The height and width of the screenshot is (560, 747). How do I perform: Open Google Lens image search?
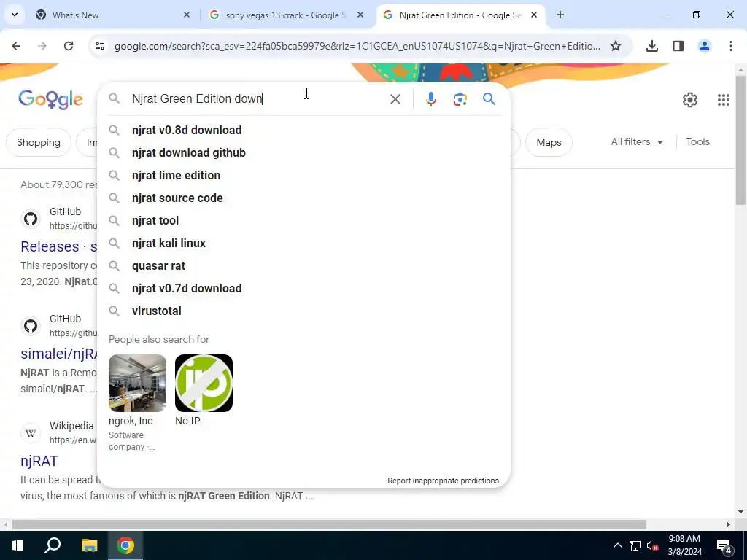460,99
